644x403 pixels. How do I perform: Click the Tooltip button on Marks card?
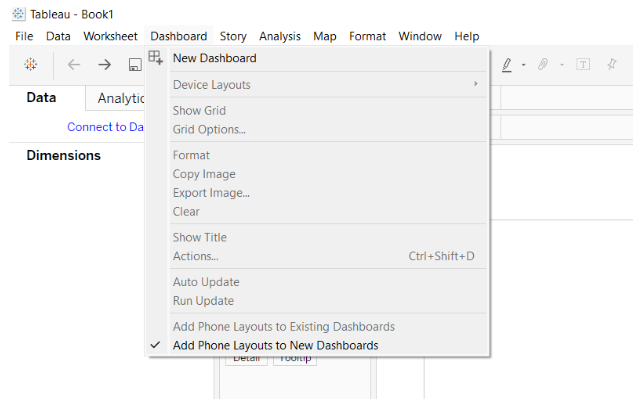(294, 358)
